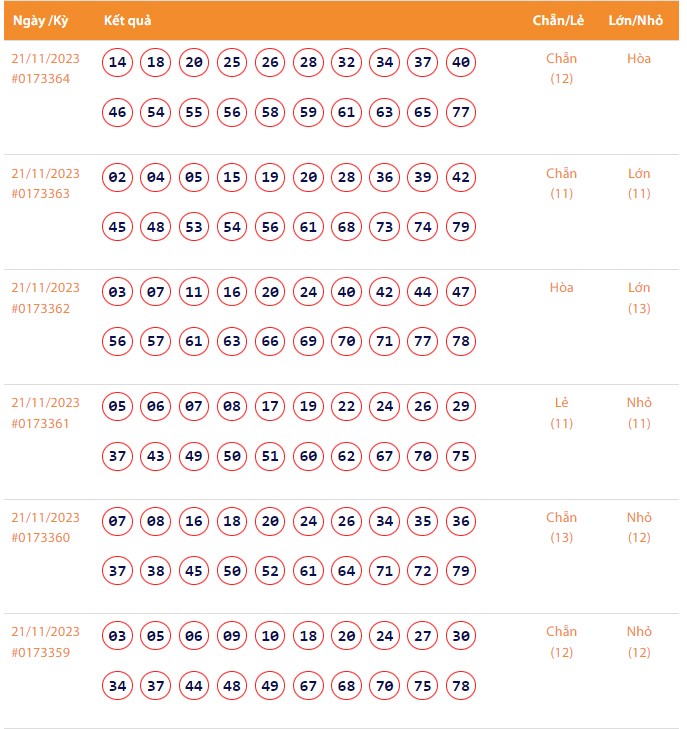Click "Nhỏ (12)" result for draw #0173359
Screen dimensions: 687x729
[x=639, y=642]
